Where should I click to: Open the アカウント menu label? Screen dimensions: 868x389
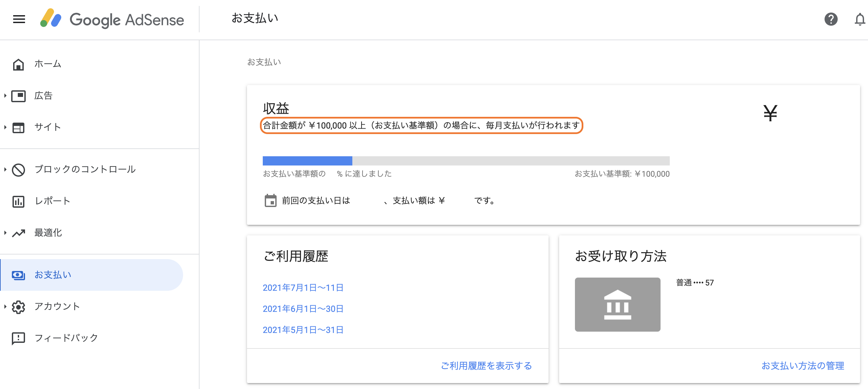57,306
